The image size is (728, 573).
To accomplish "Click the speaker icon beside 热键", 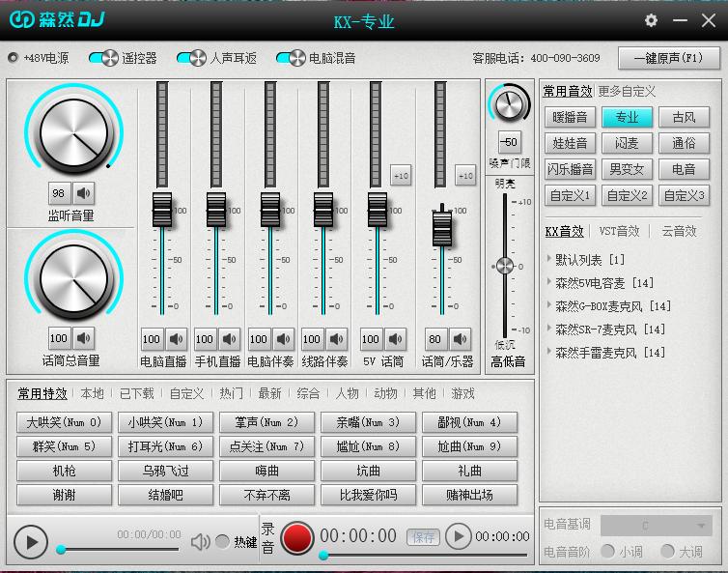I will (x=200, y=542).
